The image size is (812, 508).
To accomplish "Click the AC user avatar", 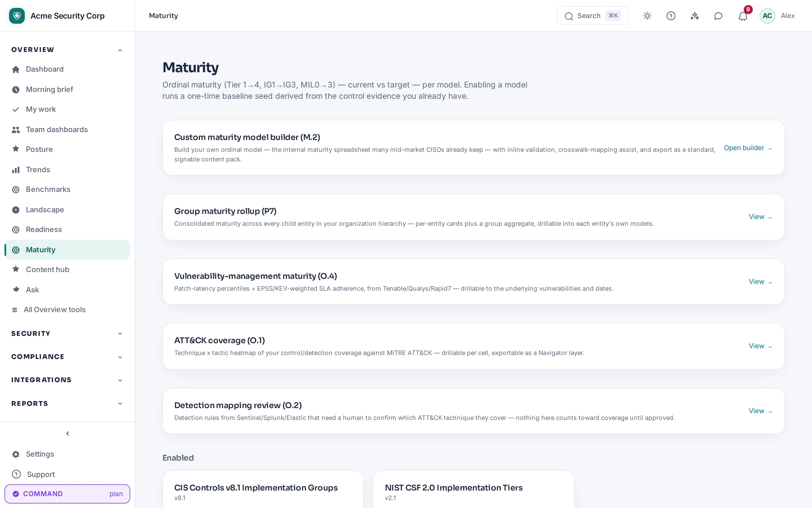I will click(x=767, y=16).
